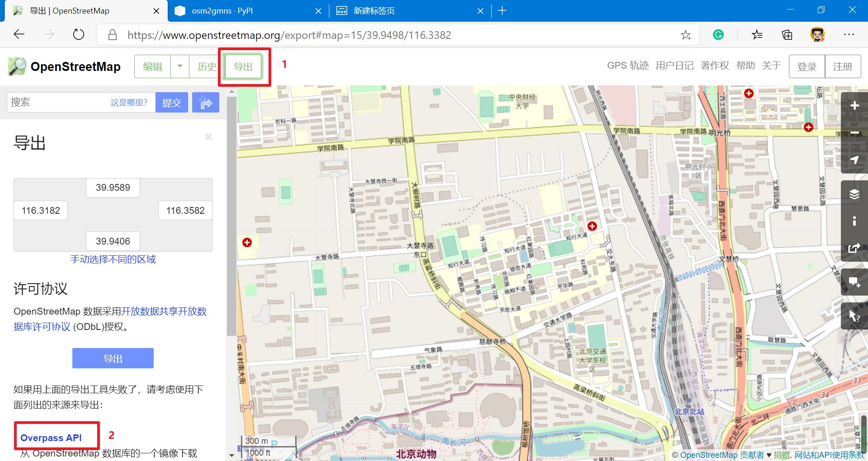Edit the north latitude field 39.9589
Viewport: 868px width, 461px height.
click(x=113, y=188)
